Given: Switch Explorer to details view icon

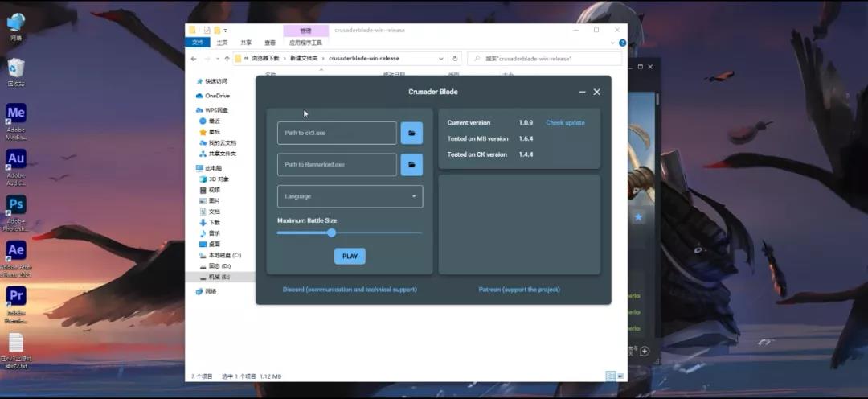Looking at the screenshot, I should pyautogui.click(x=611, y=376).
